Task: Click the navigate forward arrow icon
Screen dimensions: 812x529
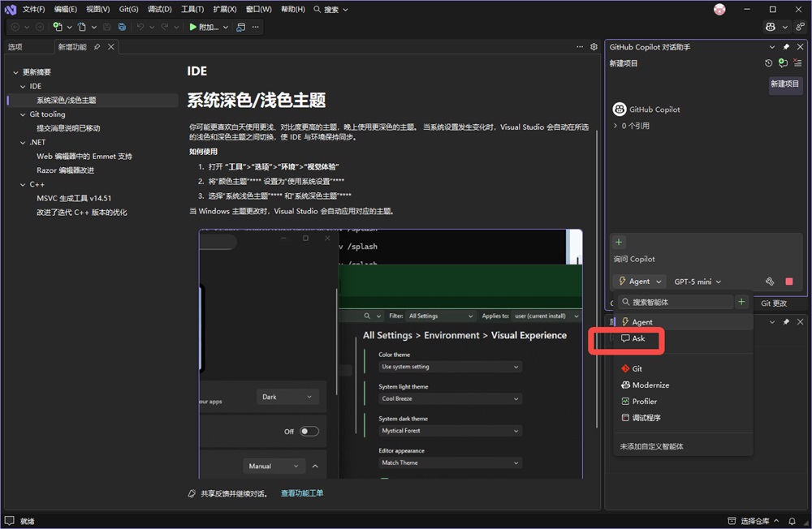Action: (39, 27)
